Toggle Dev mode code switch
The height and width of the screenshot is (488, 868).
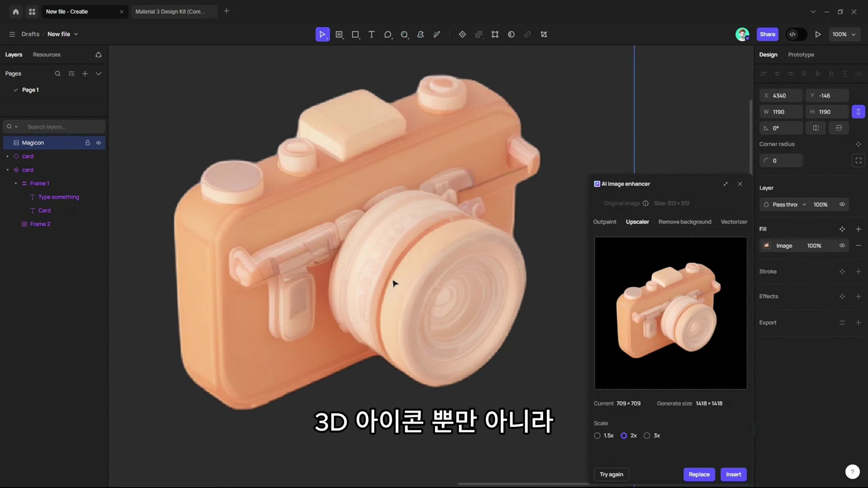point(796,34)
